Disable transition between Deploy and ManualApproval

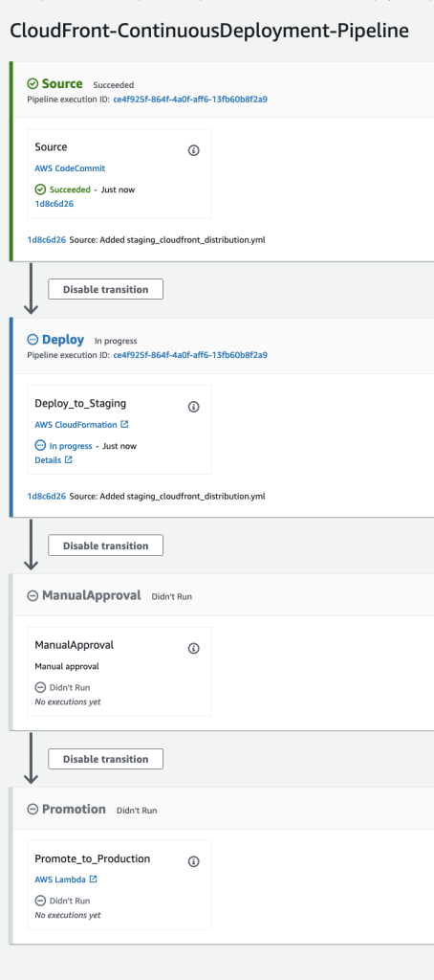point(105,546)
